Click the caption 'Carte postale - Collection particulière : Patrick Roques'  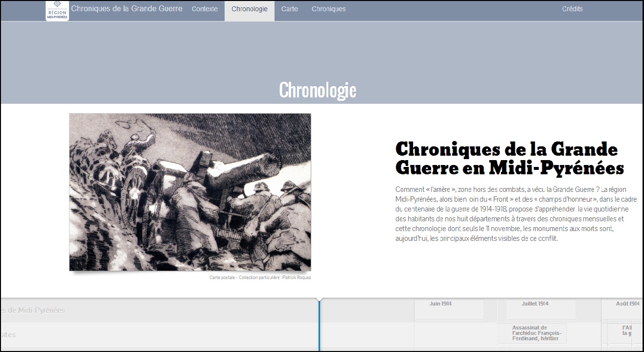click(260, 278)
